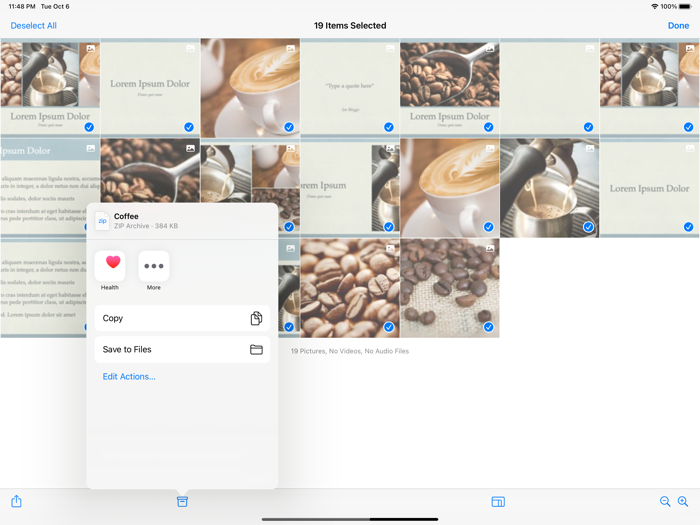Click the zoom out magnifier icon
The height and width of the screenshot is (525, 700).
pos(665,501)
